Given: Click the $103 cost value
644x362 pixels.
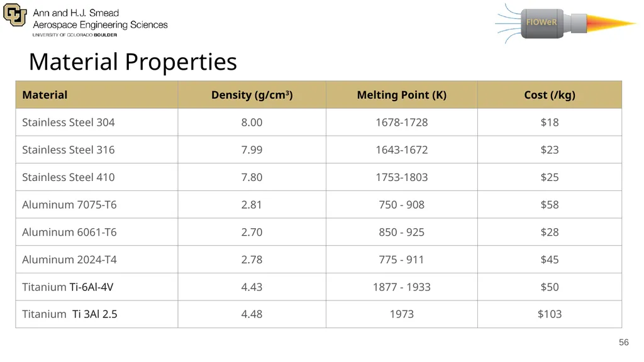Looking at the screenshot, I should [550, 314].
